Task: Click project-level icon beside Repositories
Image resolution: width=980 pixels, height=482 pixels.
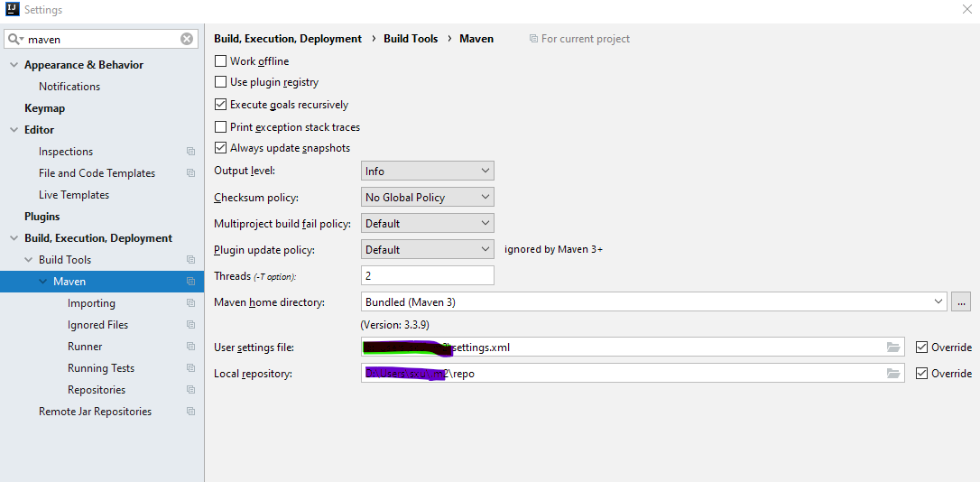Action: pyautogui.click(x=190, y=389)
